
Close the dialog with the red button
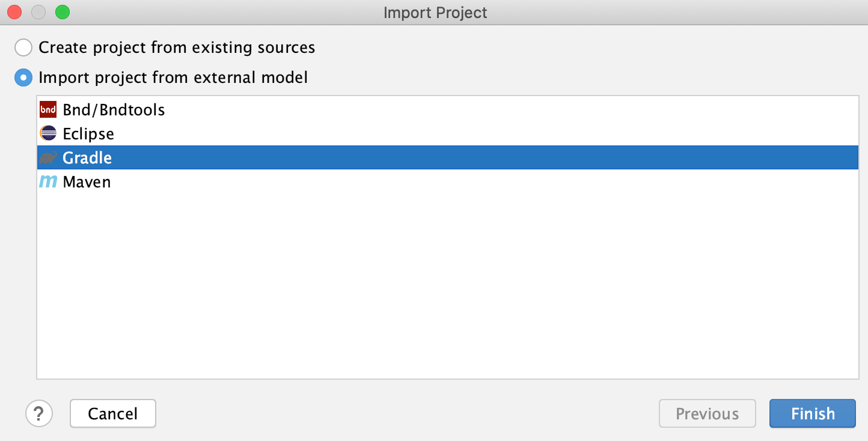[x=14, y=12]
